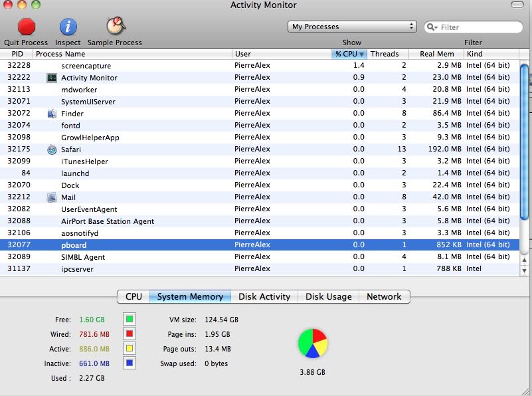Click the Activity Monitor process icon
The height and width of the screenshot is (396, 532).
(52, 78)
